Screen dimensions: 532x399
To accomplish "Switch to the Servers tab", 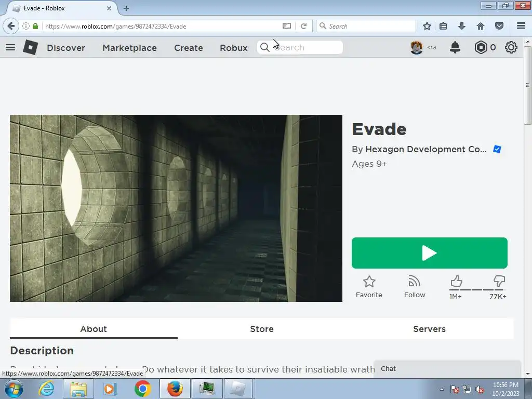I will coord(430,329).
